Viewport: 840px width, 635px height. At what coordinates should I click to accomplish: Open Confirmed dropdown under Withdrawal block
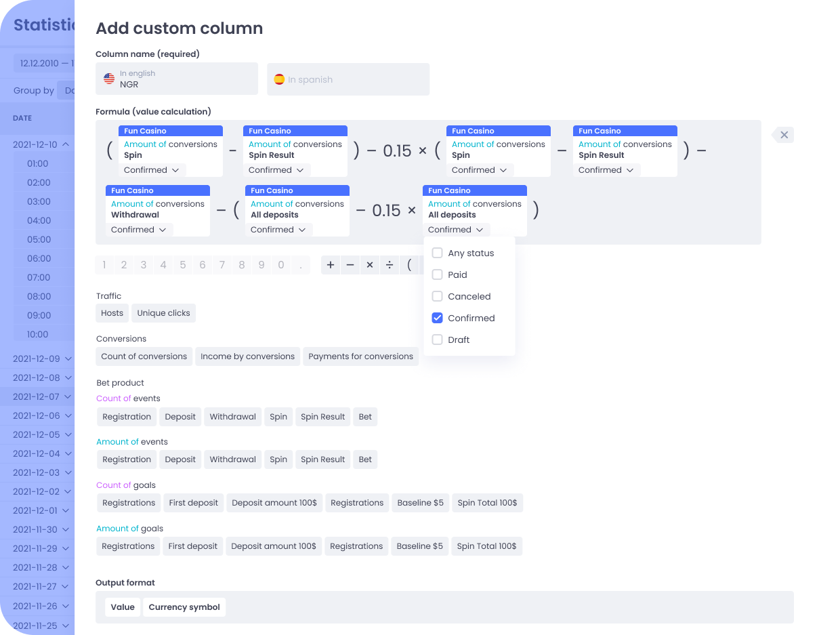tap(139, 230)
